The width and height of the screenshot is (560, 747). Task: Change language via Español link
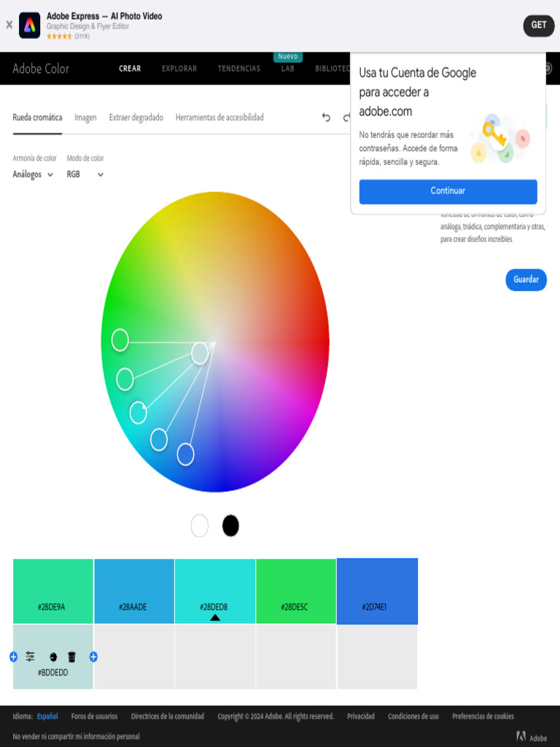click(x=47, y=716)
